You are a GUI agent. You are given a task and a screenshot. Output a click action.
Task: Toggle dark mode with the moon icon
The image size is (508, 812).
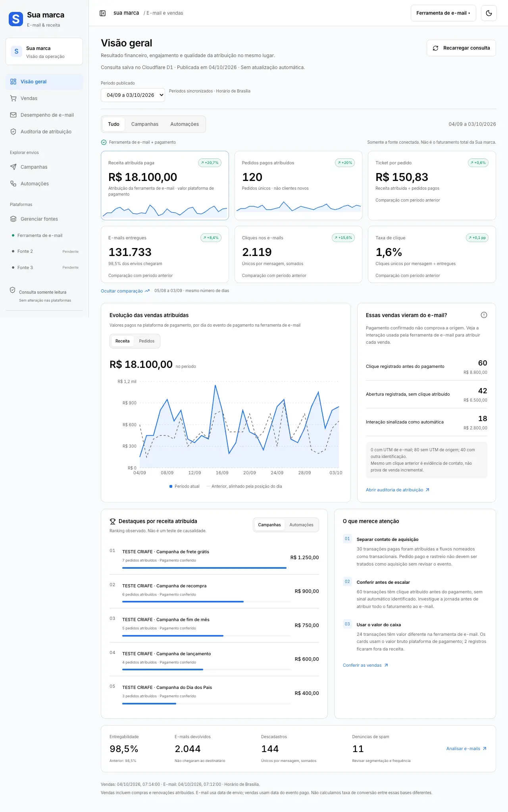click(489, 13)
